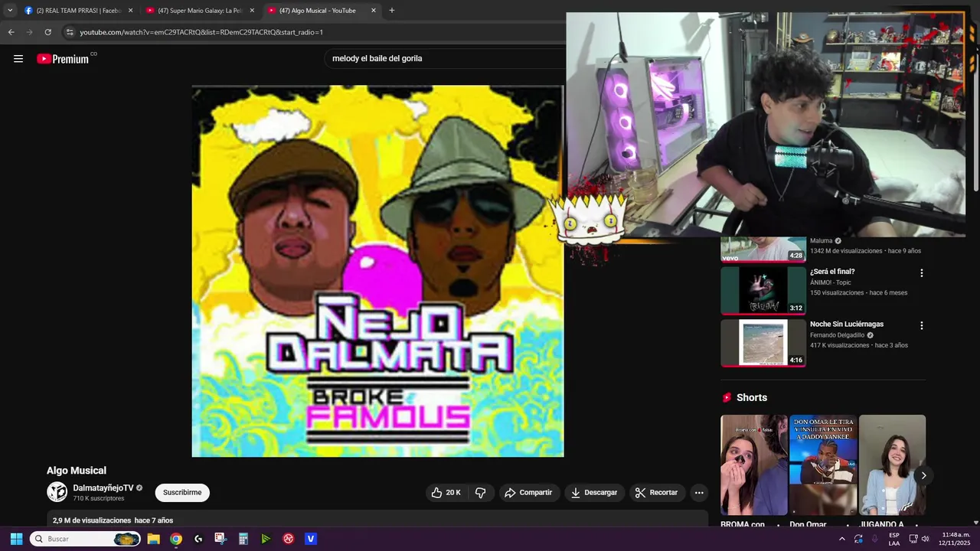Like the Algo Musical video
Viewport: 980px width, 551px height.
tap(446, 493)
